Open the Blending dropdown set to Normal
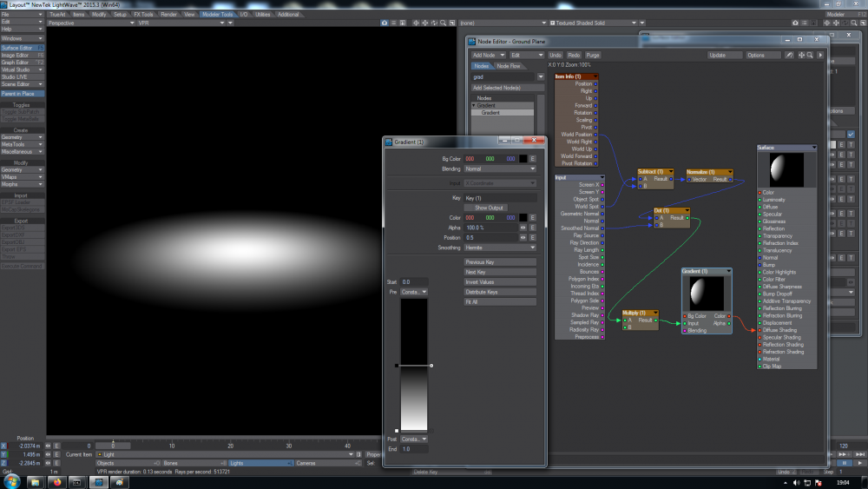 tap(501, 169)
